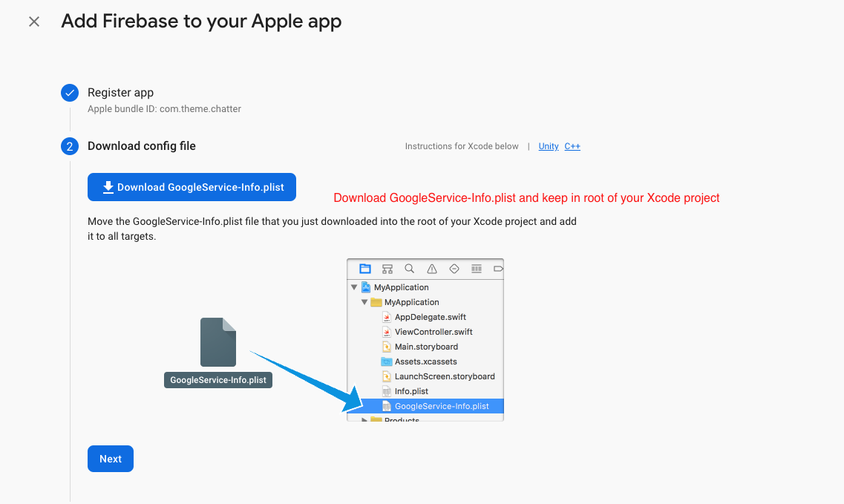844x504 pixels.
Task: Open the debug navigator icon
Action: pyautogui.click(x=477, y=269)
